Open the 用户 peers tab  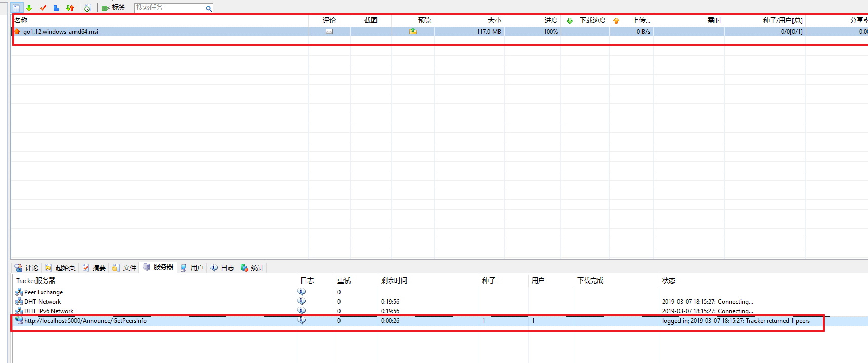click(x=192, y=268)
